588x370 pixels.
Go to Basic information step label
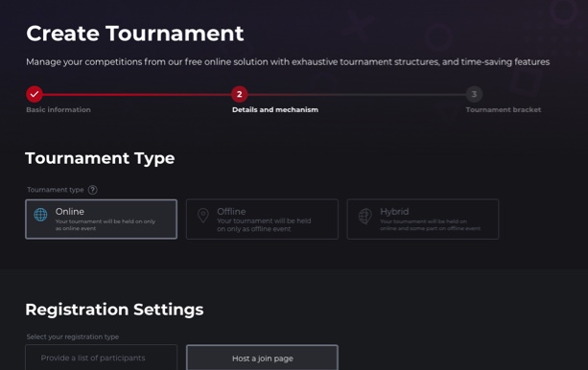(x=59, y=110)
